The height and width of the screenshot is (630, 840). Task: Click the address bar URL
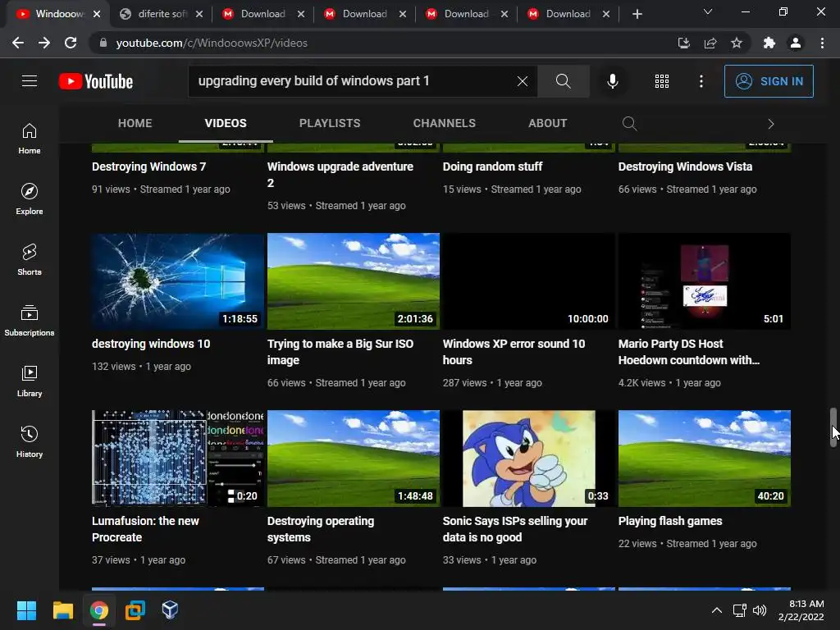(212, 43)
